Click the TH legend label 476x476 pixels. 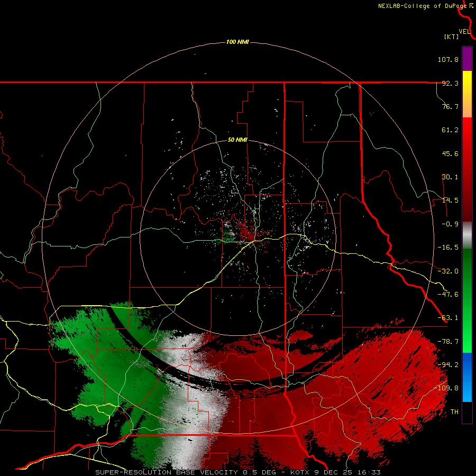tap(454, 412)
